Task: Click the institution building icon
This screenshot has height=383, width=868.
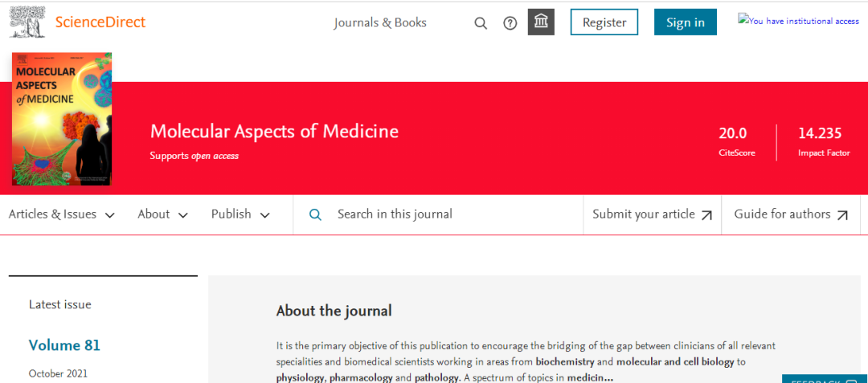Action: click(541, 22)
